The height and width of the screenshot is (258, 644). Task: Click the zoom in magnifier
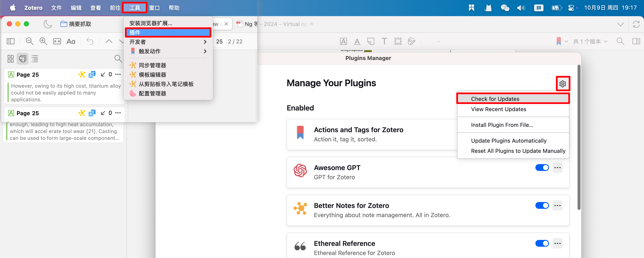43,41
